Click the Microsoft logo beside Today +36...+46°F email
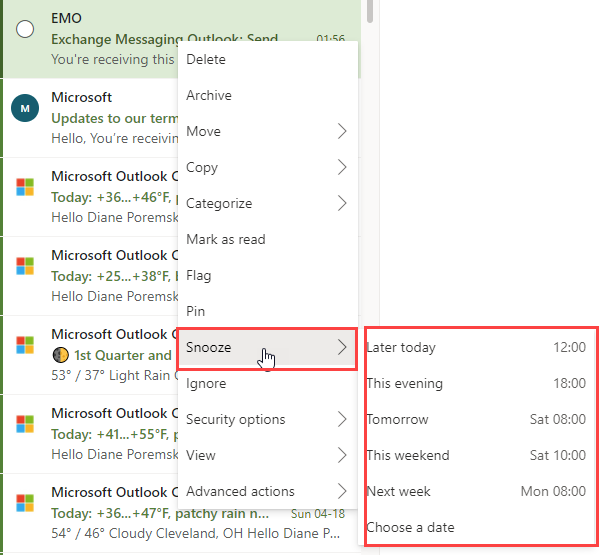This screenshot has height=555, width=599. (x=25, y=187)
